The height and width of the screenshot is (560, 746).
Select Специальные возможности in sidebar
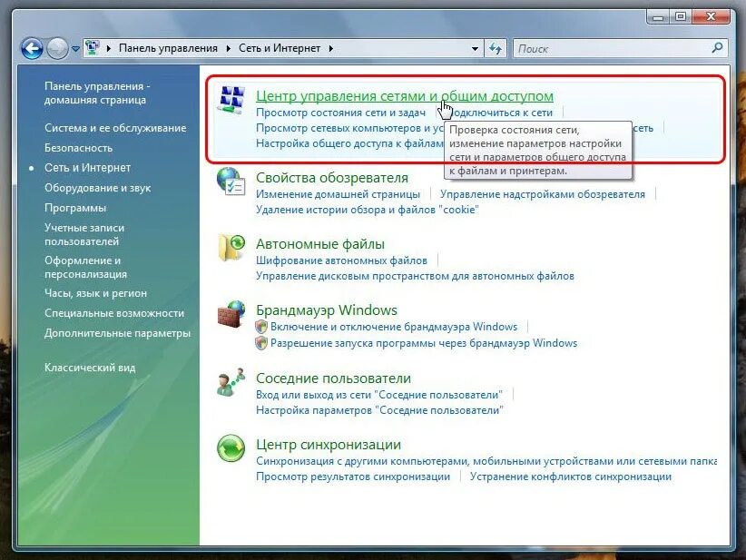[114, 313]
